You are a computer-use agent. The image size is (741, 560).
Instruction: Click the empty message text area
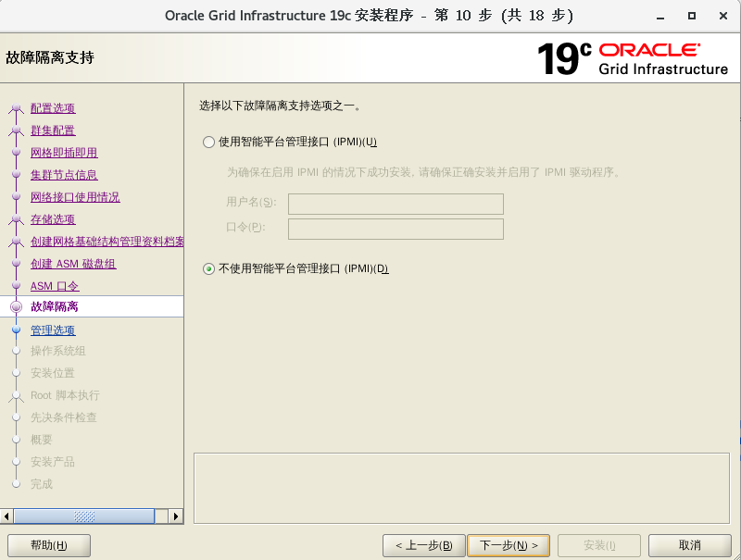pos(461,488)
